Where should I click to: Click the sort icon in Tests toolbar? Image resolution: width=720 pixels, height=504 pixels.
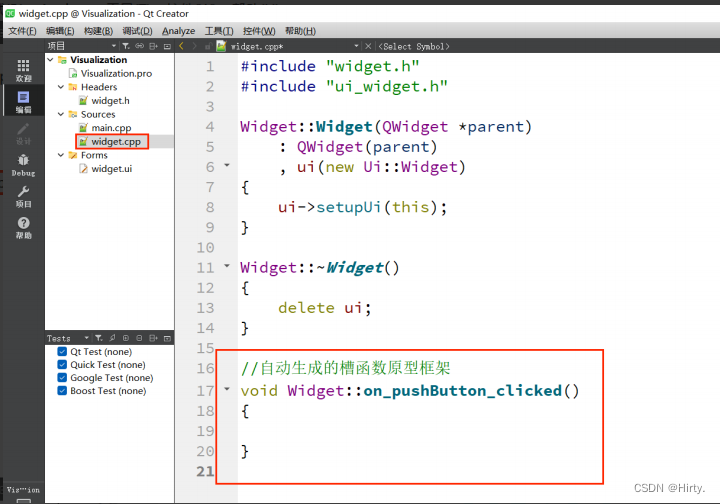112,338
